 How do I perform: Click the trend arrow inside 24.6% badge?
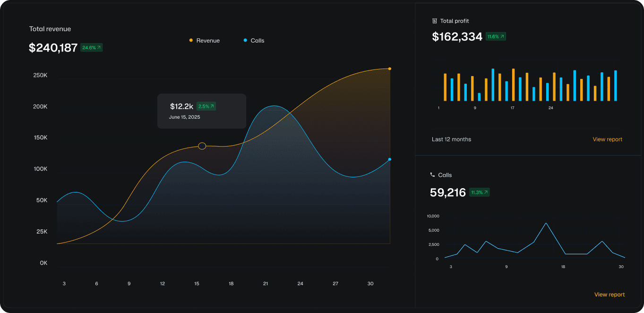coord(98,47)
